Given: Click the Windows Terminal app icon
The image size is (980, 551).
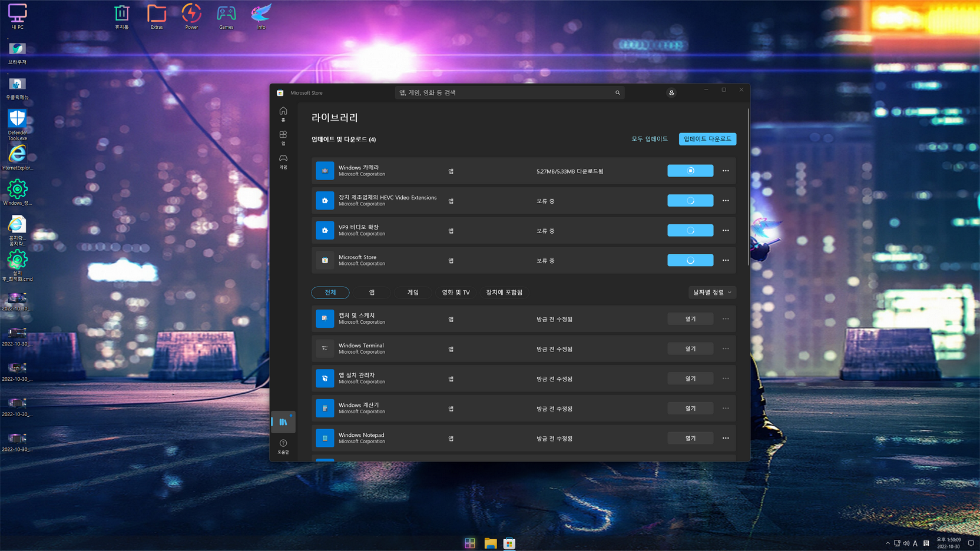Looking at the screenshot, I should coord(325,348).
